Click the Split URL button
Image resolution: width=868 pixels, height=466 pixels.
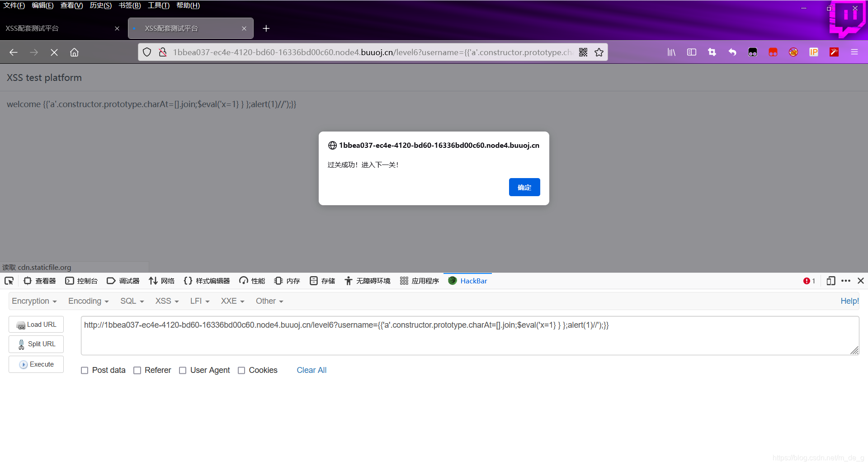click(36, 344)
